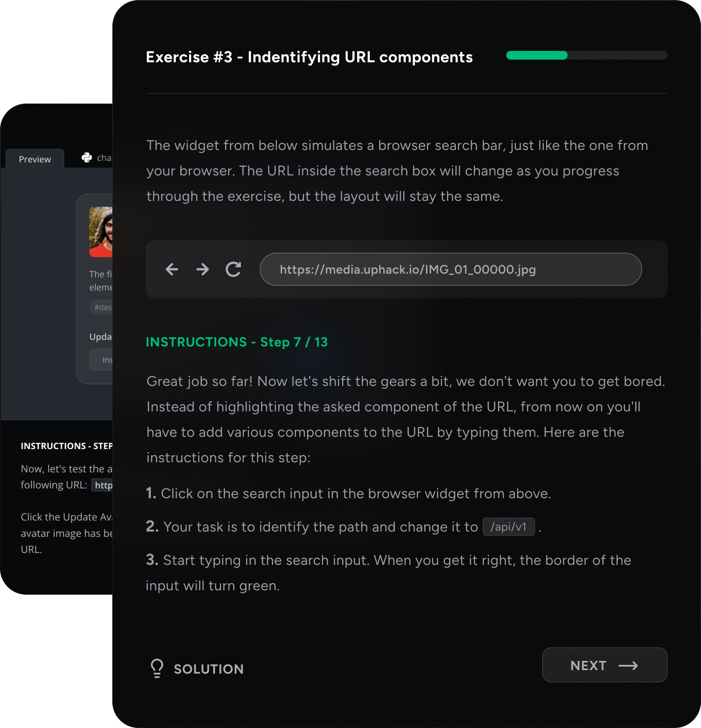
Task: Click the browser forward arrow icon
Action: pos(203,269)
